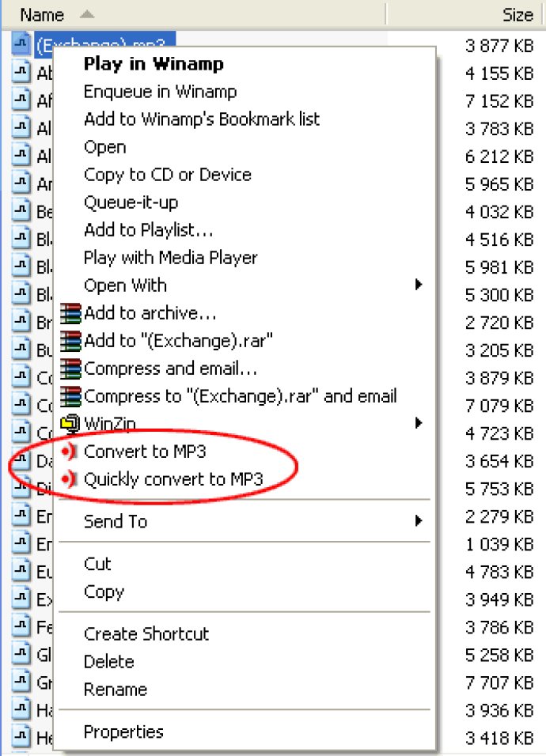Click red icon beside Quickly convert to MP3
This screenshot has height=756, width=546.
tap(70, 479)
